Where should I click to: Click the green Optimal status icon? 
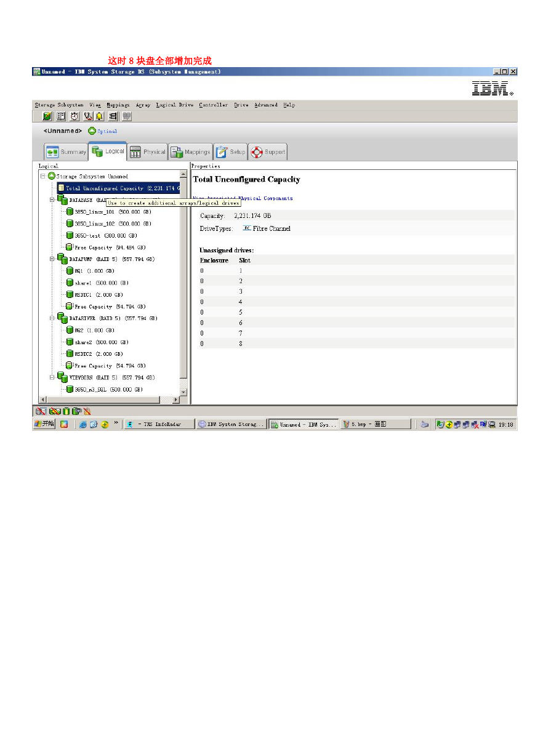pos(92,131)
